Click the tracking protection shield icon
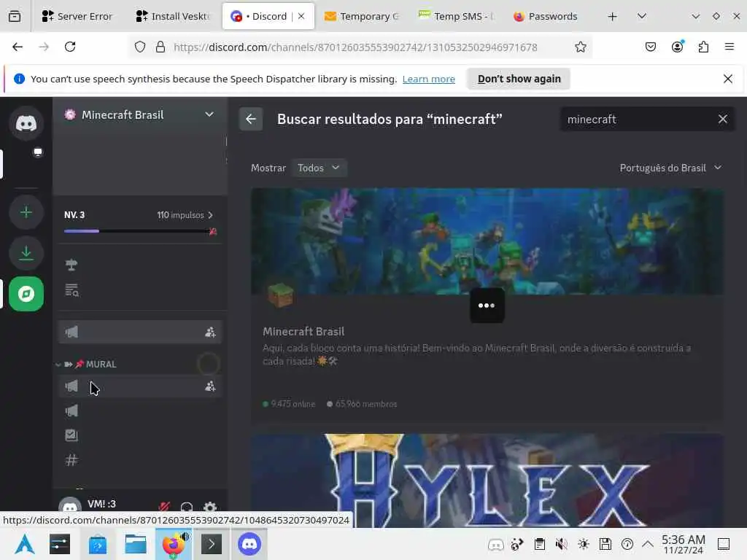This screenshot has width=747, height=560. pyautogui.click(x=139, y=47)
